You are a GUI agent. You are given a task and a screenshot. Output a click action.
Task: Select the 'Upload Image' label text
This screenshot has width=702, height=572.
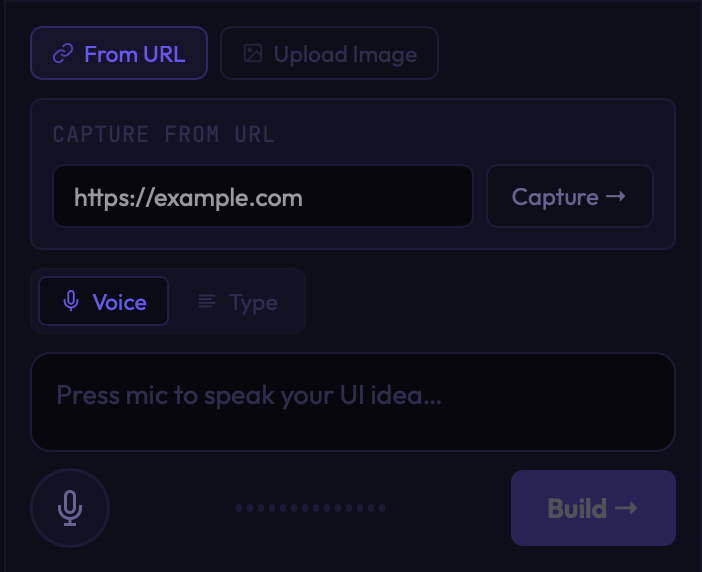(345, 54)
